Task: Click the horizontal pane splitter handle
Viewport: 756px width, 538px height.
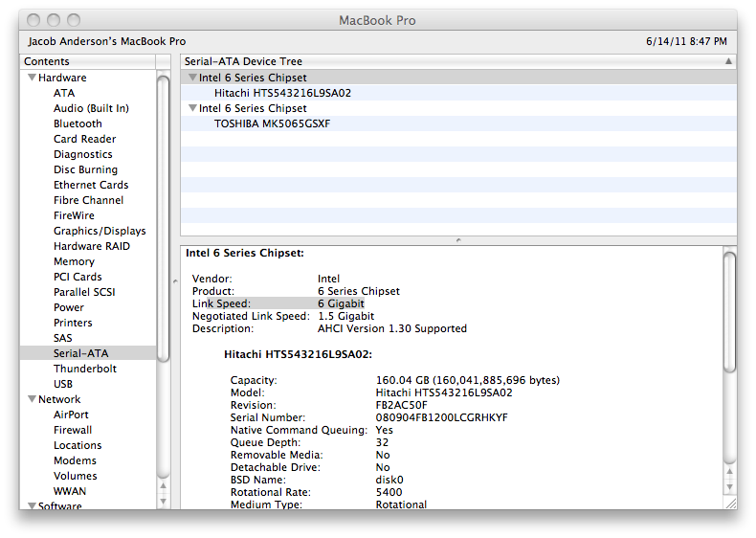Action: [x=458, y=240]
